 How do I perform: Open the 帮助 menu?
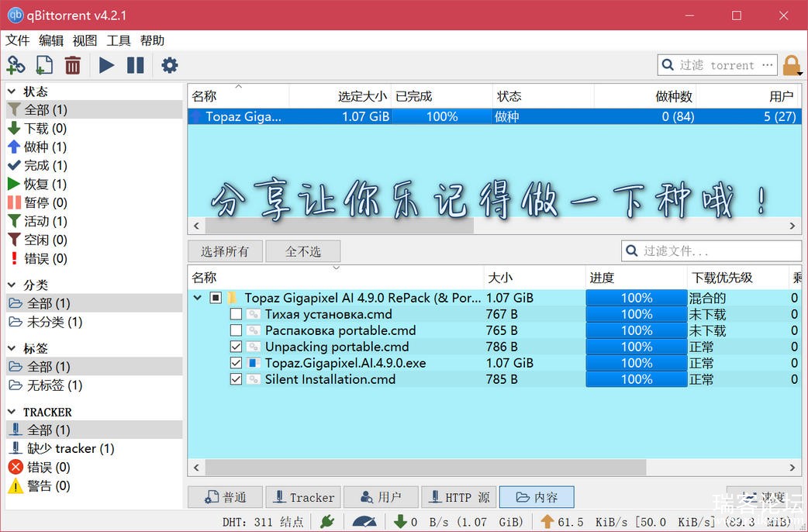point(152,40)
